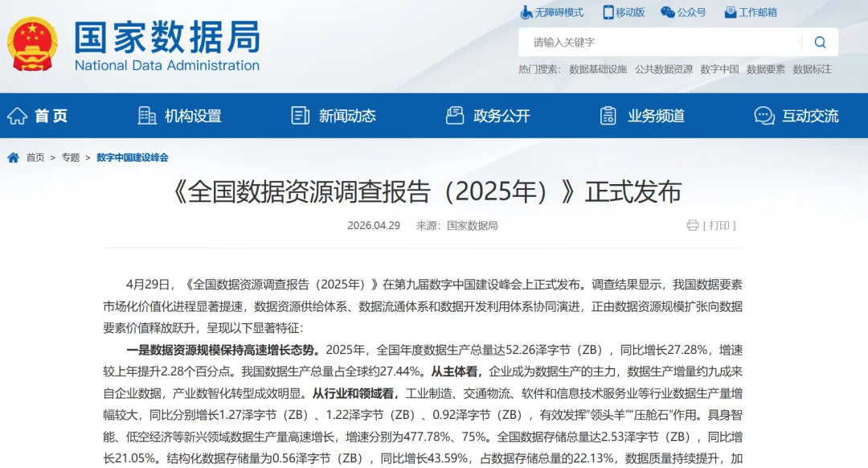Click the building icon beside 机构设置
868x468 pixels.
coord(146,116)
